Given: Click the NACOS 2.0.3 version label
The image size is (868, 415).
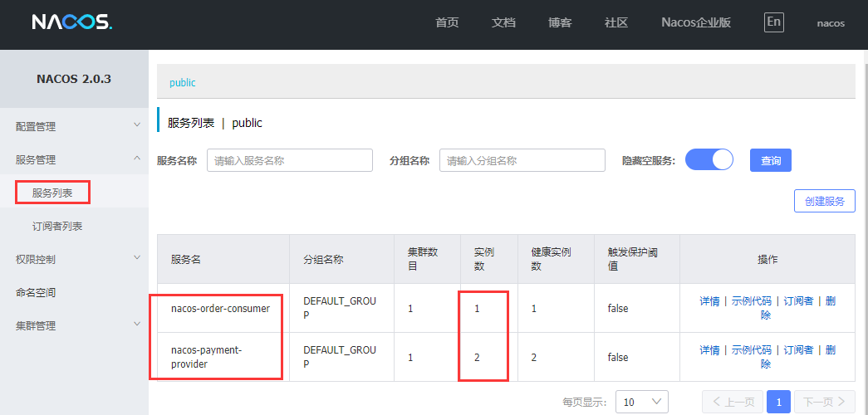Looking at the screenshot, I should [x=74, y=79].
